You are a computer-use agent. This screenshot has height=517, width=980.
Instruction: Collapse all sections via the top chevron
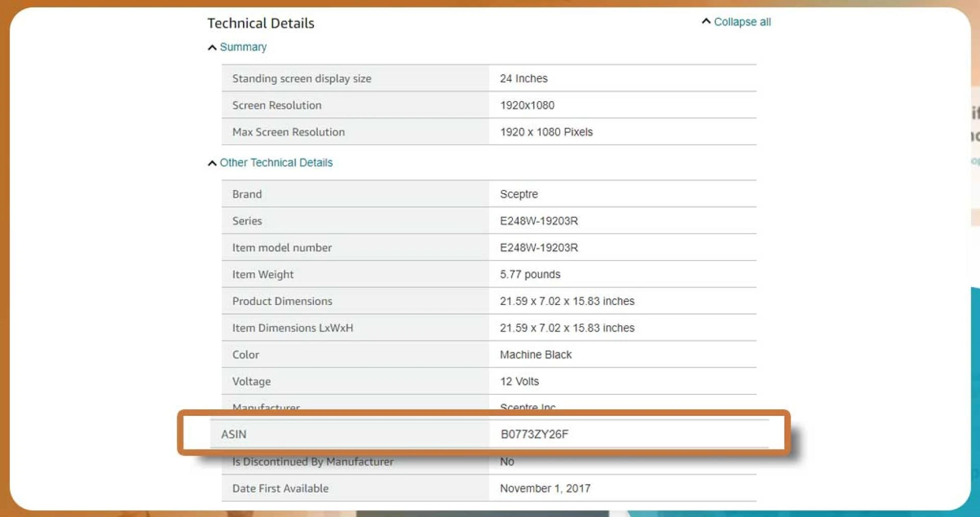[x=706, y=21]
